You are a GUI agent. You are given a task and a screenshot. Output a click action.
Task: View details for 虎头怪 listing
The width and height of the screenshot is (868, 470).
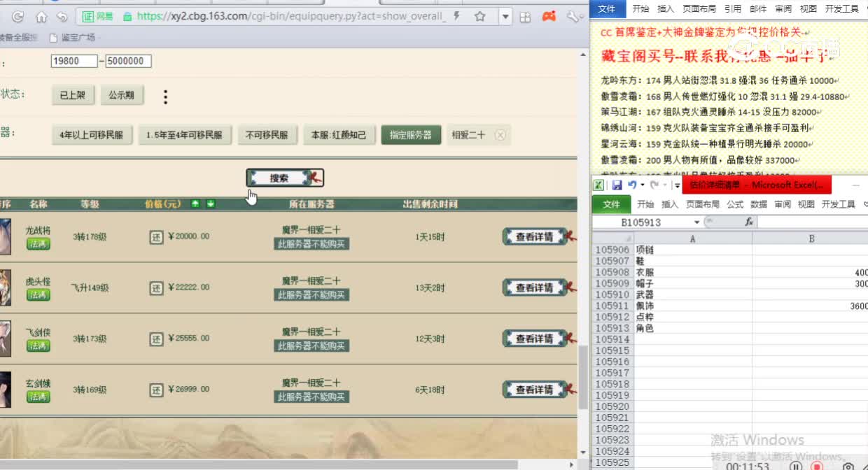point(535,287)
